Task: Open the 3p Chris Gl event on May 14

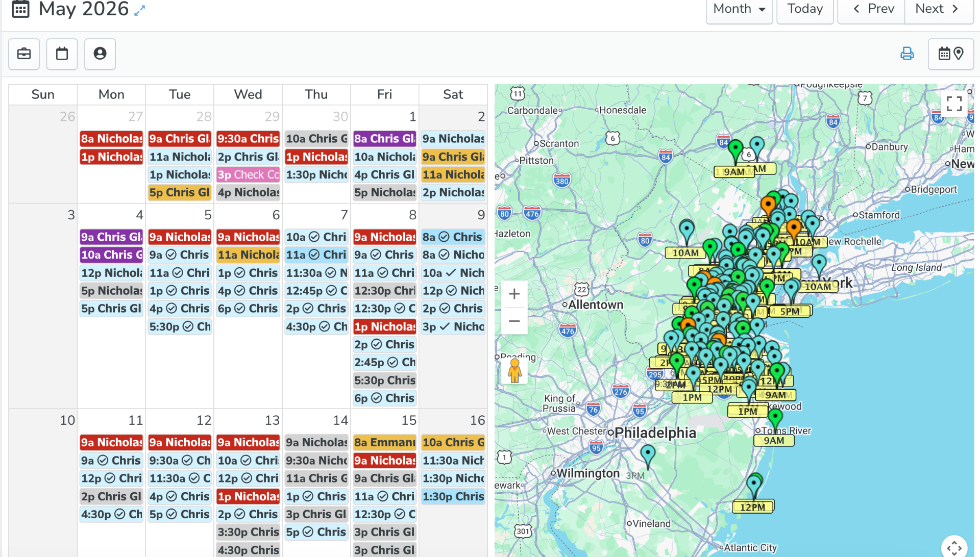Action: [x=316, y=515]
